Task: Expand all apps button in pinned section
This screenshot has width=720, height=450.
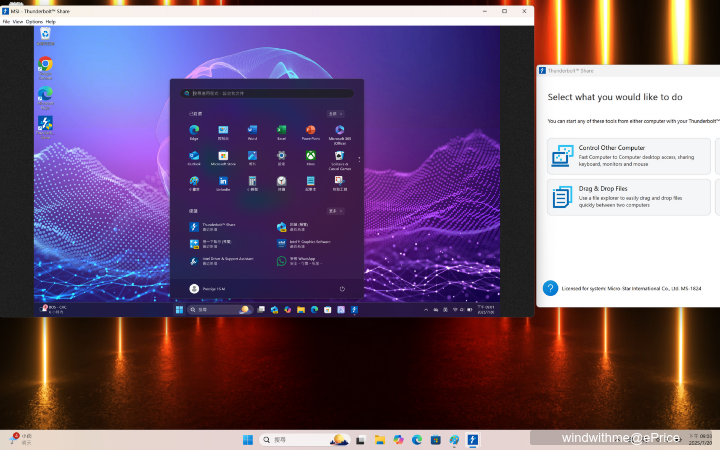Action: 335,114
